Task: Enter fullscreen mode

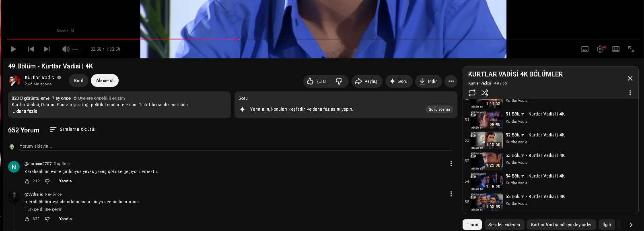Action: click(631, 49)
